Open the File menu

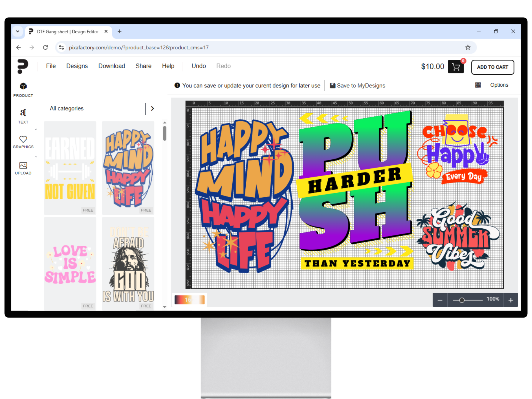pyautogui.click(x=51, y=66)
